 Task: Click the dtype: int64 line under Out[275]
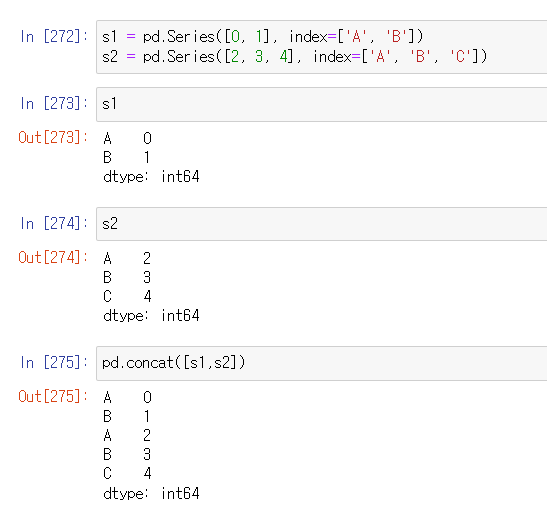click(x=151, y=493)
